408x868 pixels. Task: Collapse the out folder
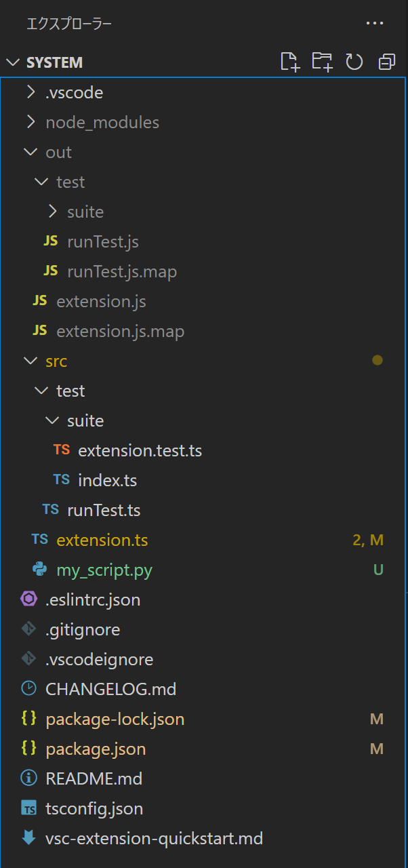[58, 152]
